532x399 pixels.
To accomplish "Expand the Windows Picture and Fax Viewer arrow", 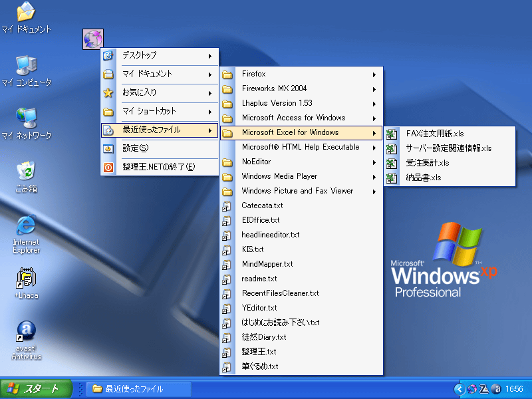I will 374,192.
